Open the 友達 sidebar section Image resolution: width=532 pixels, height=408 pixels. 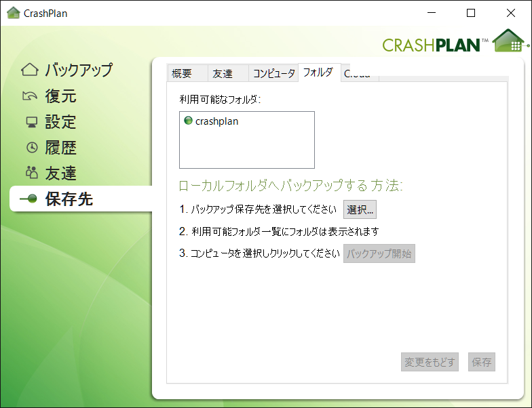[61, 174]
